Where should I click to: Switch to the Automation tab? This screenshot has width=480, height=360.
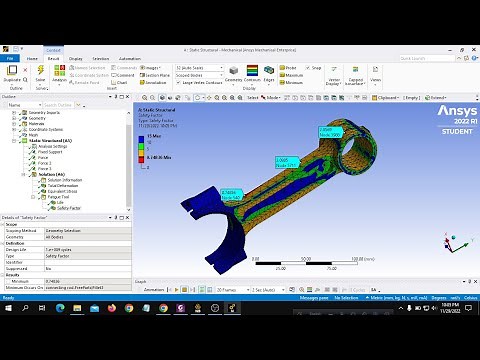(x=130, y=58)
